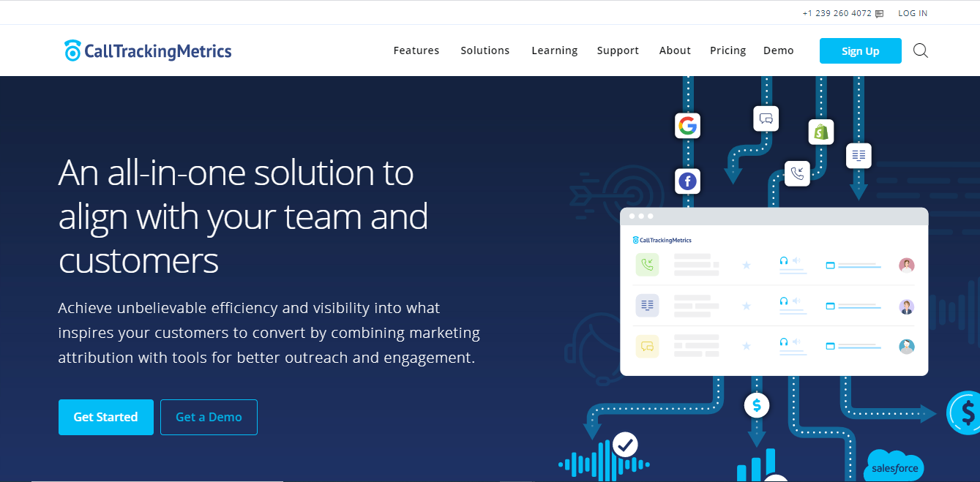Click the headphones icon in the chat row
The width and height of the screenshot is (980, 482).
pos(784,341)
